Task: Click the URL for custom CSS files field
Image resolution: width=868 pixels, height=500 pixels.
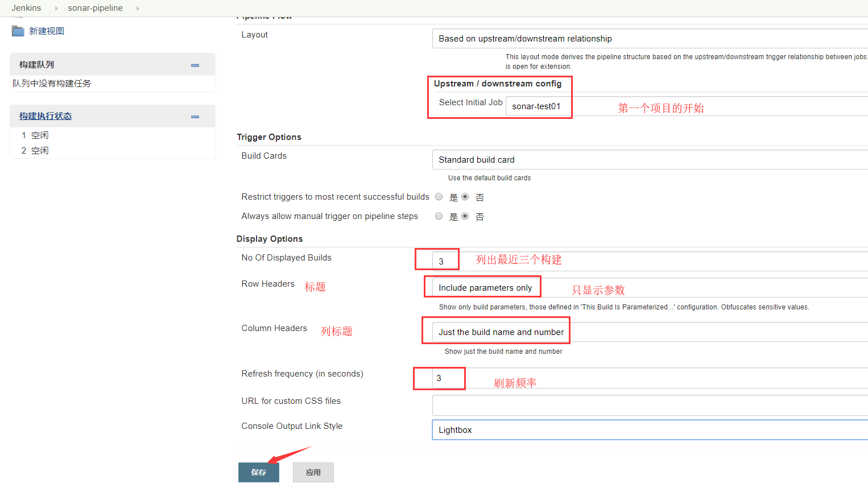Action: [x=650, y=406]
